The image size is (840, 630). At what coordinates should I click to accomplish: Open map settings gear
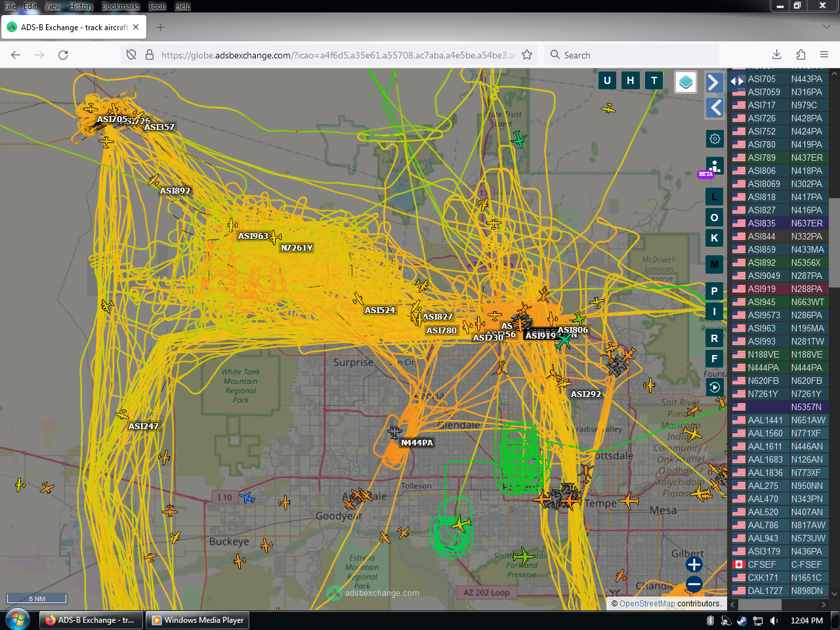pos(715,138)
